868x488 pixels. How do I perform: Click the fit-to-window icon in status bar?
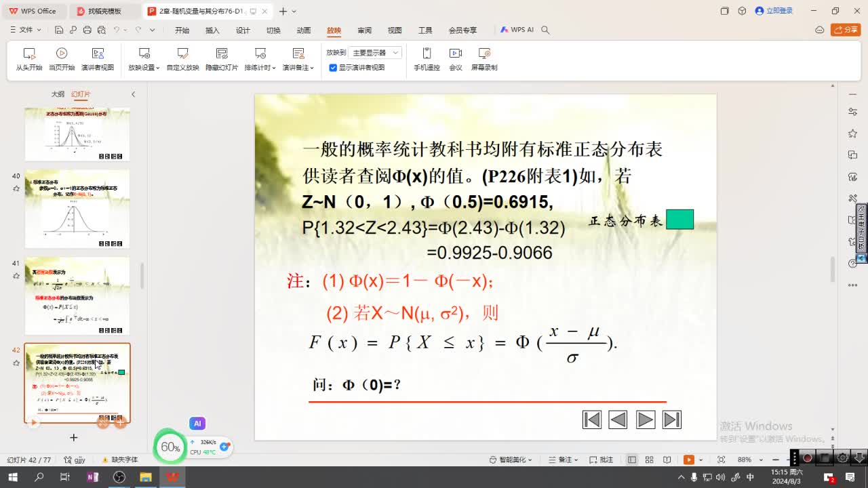point(721,460)
